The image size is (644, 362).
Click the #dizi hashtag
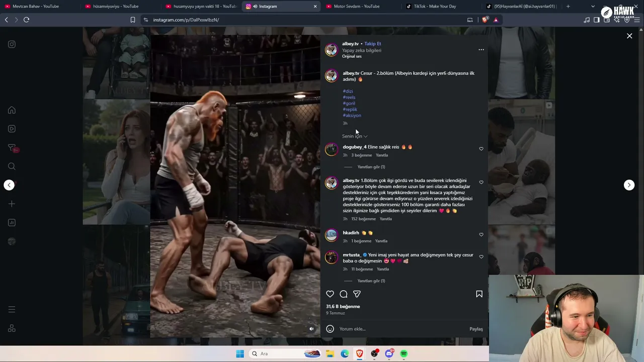click(x=348, y=92)
